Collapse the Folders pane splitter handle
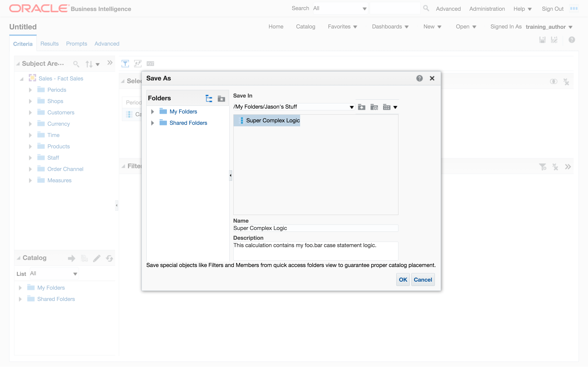This screenshot has height=367, width=588. pyautogui.click(x=230, y=175)
